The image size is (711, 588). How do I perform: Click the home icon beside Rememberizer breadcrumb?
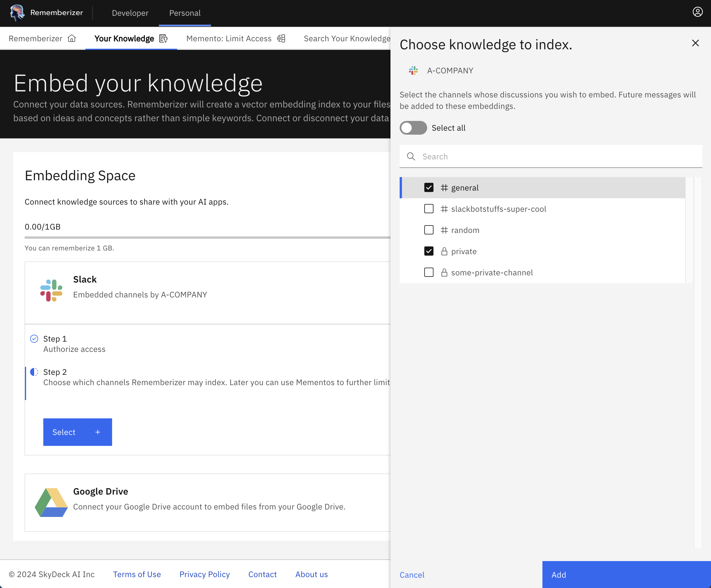coord(72,38)
